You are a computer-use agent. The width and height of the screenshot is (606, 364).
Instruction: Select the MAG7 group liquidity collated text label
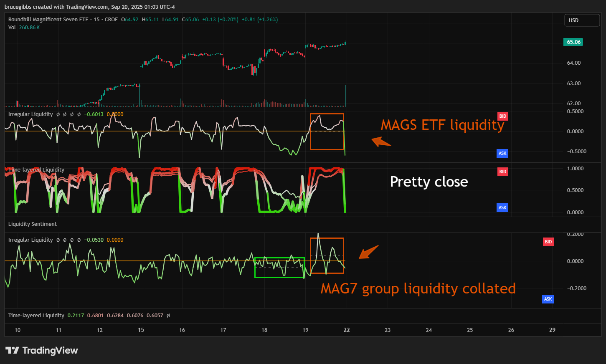(x=418, y=289)
